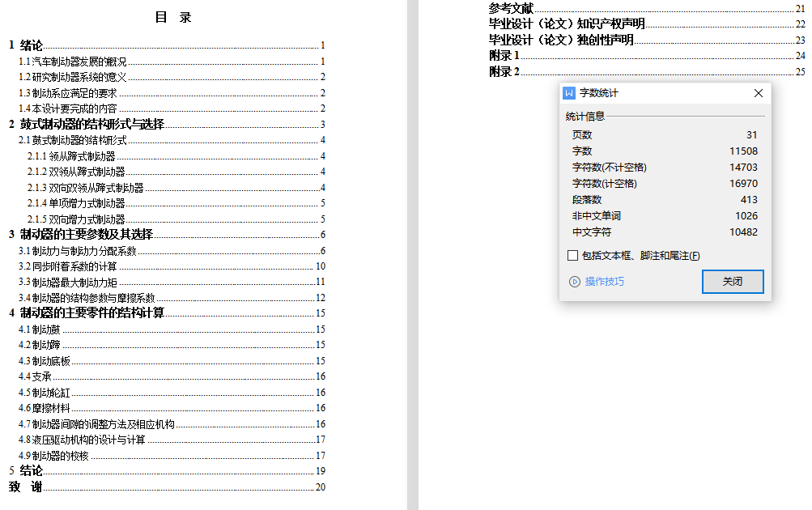Open TOC entry 2.1.3 双向双领从蹄式制动器
This screenshot has width=812, height=510.
point(176,188)
